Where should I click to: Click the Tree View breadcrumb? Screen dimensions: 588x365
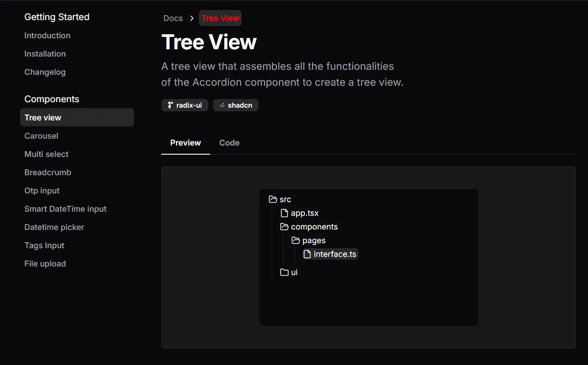pyautogui.click(x=220, y=18)
